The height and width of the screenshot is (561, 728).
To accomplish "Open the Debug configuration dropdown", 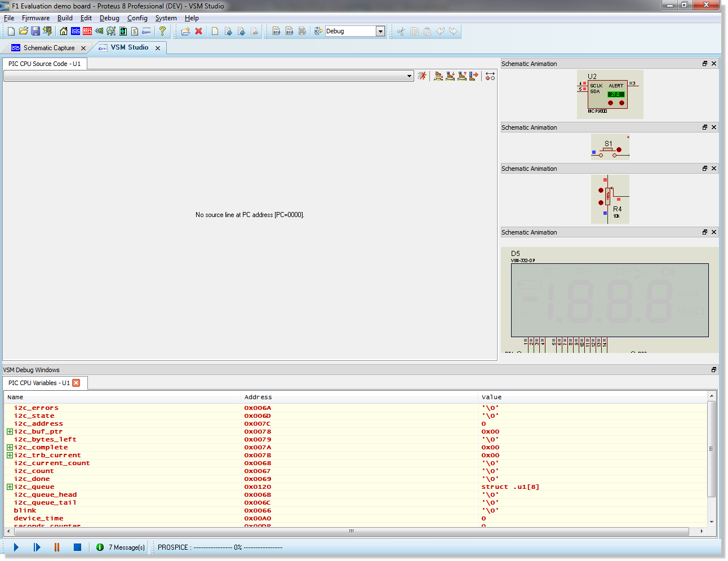I will pos(380,31).
